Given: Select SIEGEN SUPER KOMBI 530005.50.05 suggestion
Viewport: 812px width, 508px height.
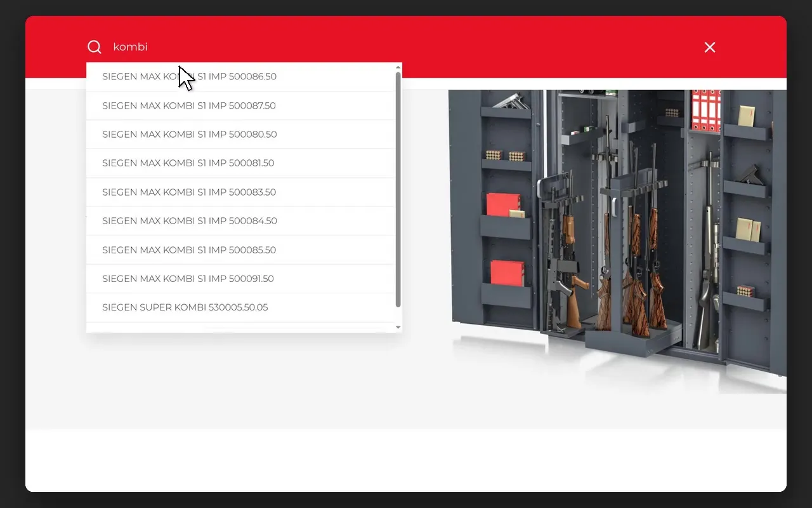Looking at the screenshot, I should [240, 307].
